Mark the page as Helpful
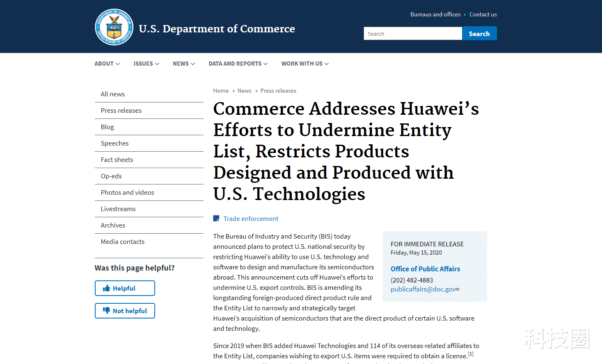Screen dimensions: 602x364 (125, 288)
